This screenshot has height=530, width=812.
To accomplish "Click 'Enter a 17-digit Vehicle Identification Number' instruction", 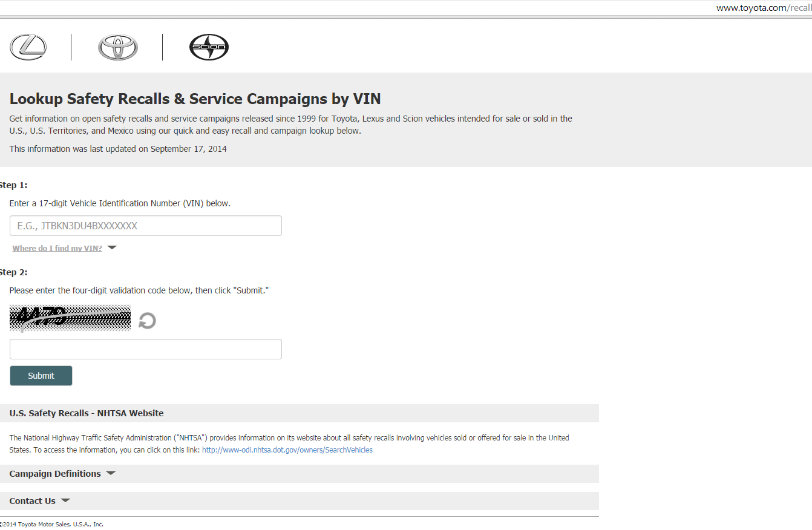I will [x=120, y=203].
